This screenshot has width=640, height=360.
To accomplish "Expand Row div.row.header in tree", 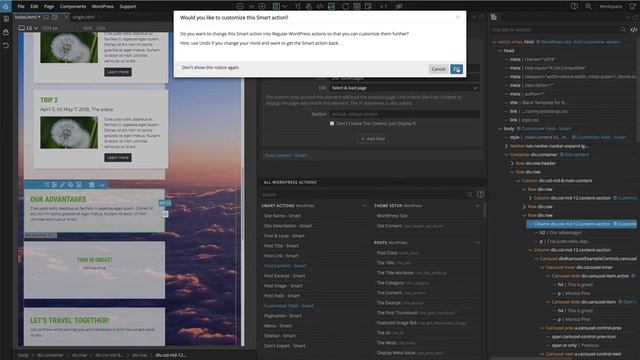I will (x=512, y=163).
